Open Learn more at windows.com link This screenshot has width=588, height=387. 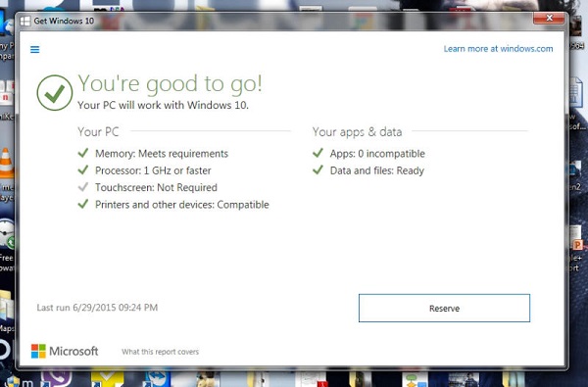click(x=498, y=49)
